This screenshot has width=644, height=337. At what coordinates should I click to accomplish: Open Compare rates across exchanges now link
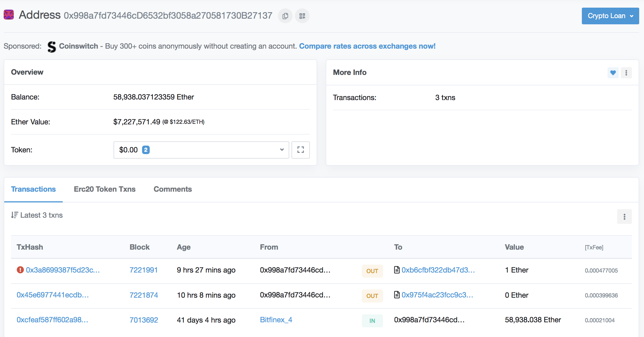(367, 46)
